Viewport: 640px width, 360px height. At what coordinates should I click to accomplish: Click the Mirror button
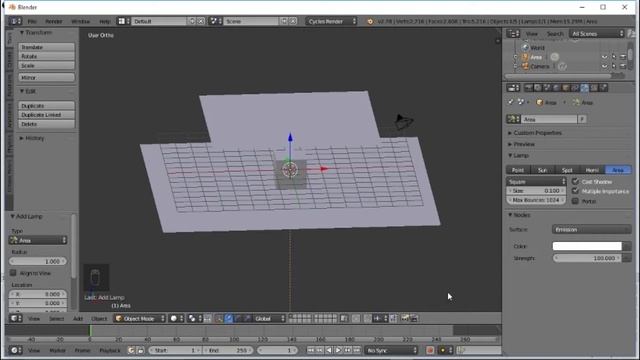pos(46,77)
